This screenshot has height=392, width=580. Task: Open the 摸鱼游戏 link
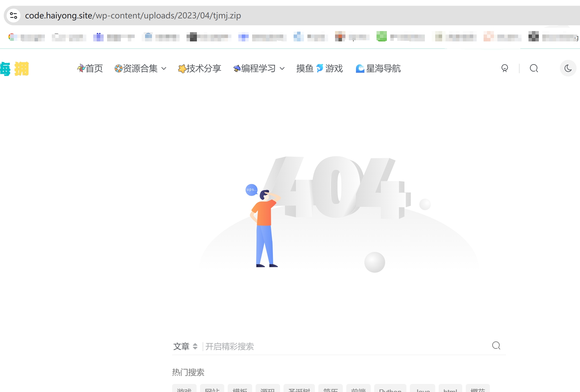pyautogui.click(x=320, y=68)
